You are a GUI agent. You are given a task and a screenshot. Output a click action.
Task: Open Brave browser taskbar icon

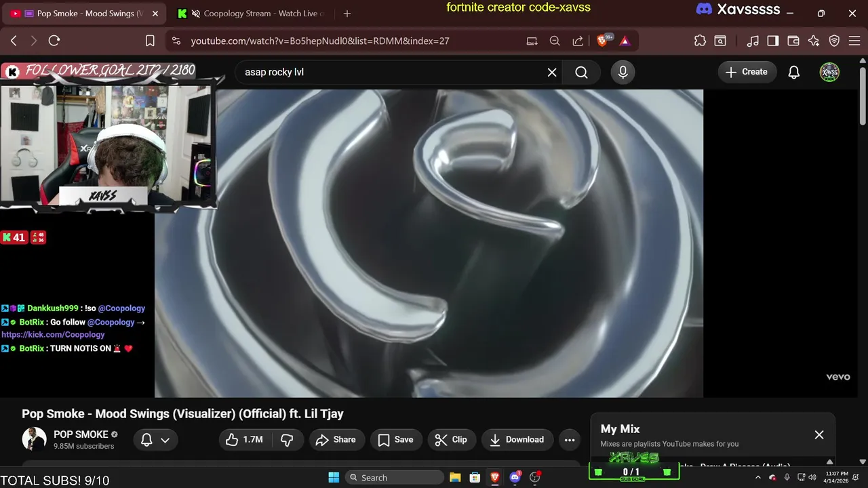click(495, 477)
